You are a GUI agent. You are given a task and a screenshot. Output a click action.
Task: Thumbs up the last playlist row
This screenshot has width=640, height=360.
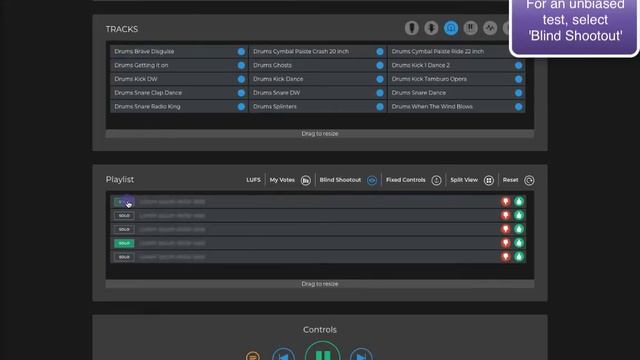point(519,257)
